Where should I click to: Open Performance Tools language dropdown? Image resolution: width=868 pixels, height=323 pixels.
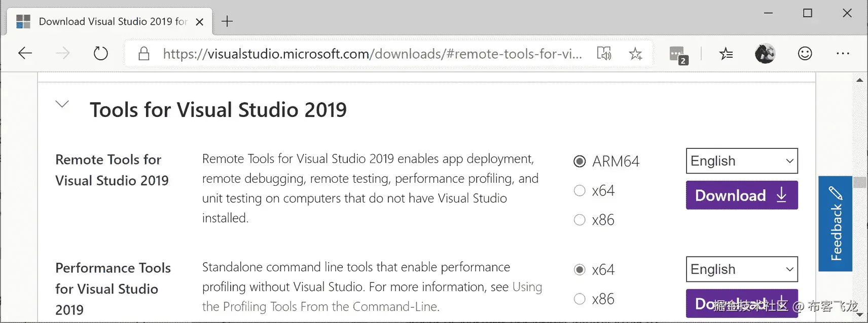point(741,269)
